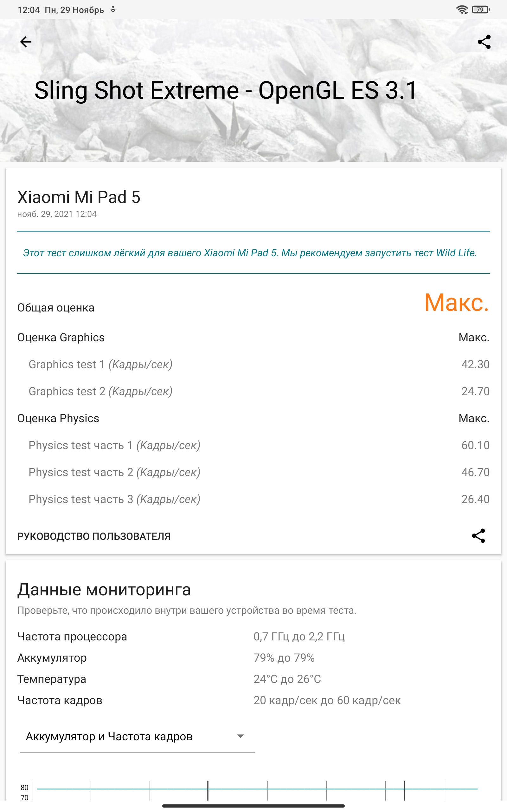Open РУКОВОДСТВО ПОЛЬЗОВАТЕЛЯ
Viewport: 507px width, 812px height.
pos(94,536)
